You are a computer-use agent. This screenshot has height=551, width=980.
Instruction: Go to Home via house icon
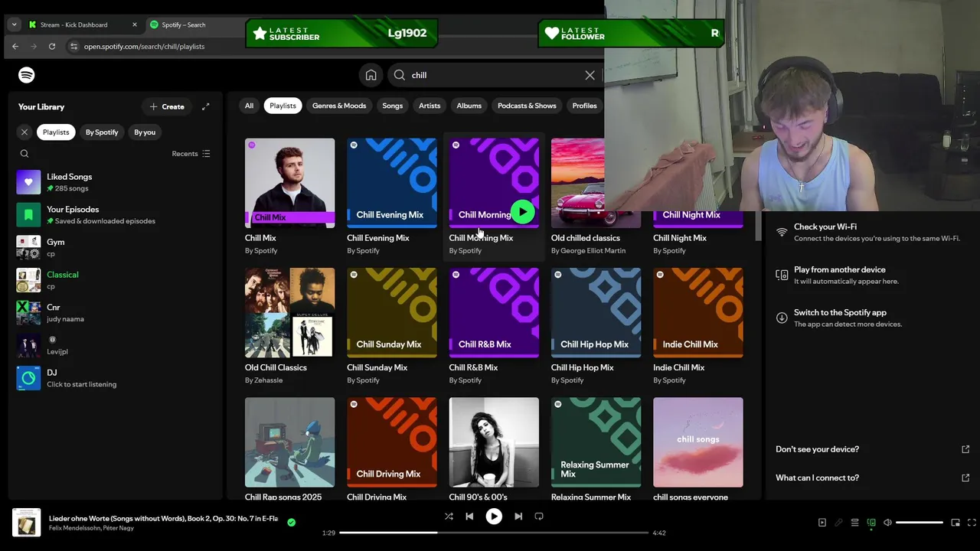pos(371,75)
